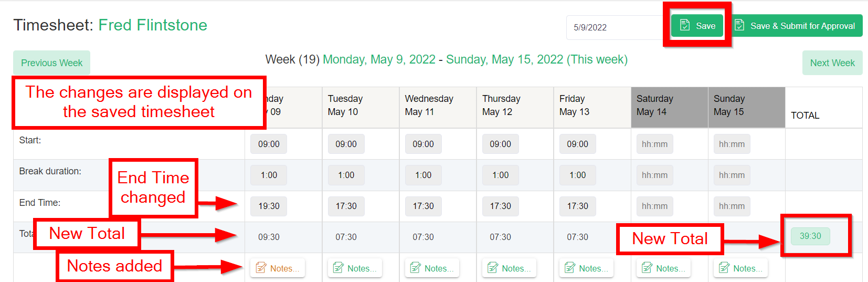This screenshot has height=282, width=868.
Task: Edit Tuesday's Start time 09:00 field
Action: tap(346, 144)
